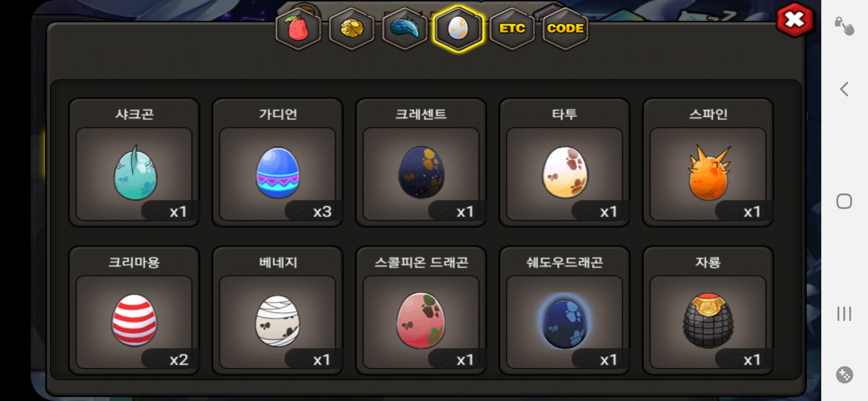Open the ETC tab
Viewport: 868px width, 401px height.
512,29
